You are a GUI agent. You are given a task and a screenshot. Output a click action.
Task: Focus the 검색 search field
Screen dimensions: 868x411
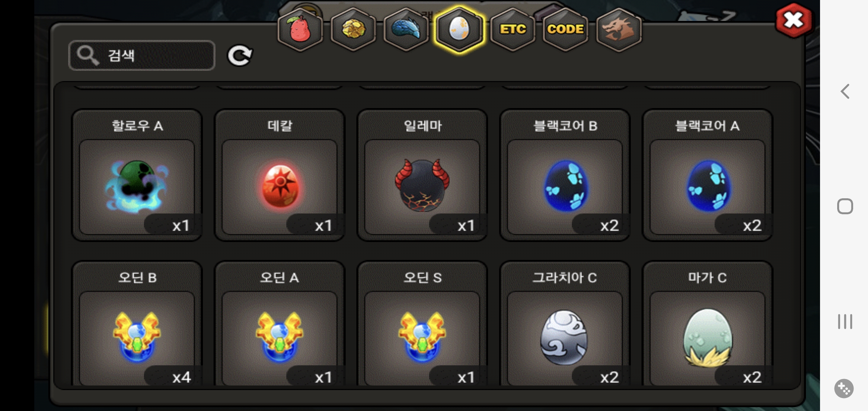click(x=142, y=56)
